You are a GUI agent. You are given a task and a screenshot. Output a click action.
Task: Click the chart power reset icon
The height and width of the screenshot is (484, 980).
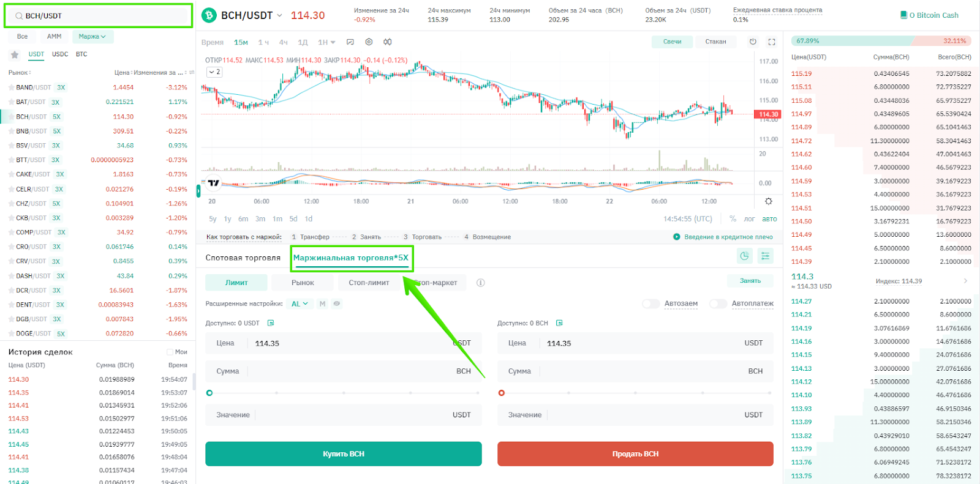click(x=753, y=42)
